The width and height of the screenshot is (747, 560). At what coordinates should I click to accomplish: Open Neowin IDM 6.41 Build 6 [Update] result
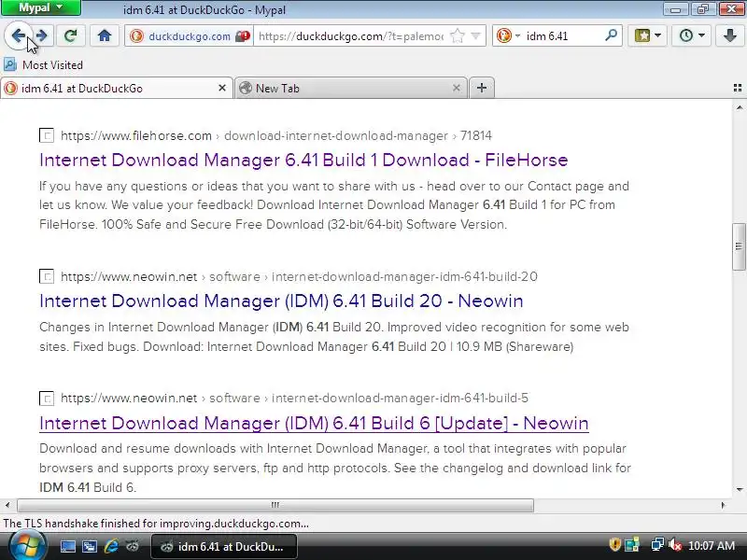pos(314,423)
